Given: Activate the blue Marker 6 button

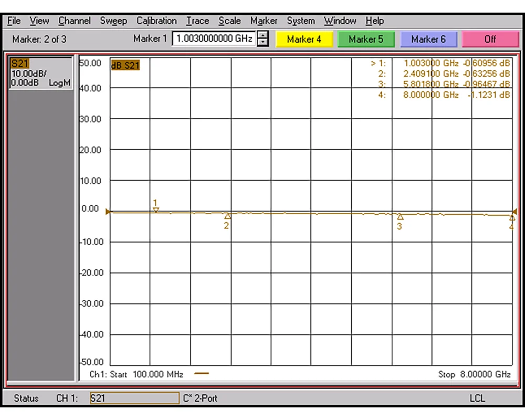Looking at the screenshot, I should pyautogui.click(x=428, y=39).
